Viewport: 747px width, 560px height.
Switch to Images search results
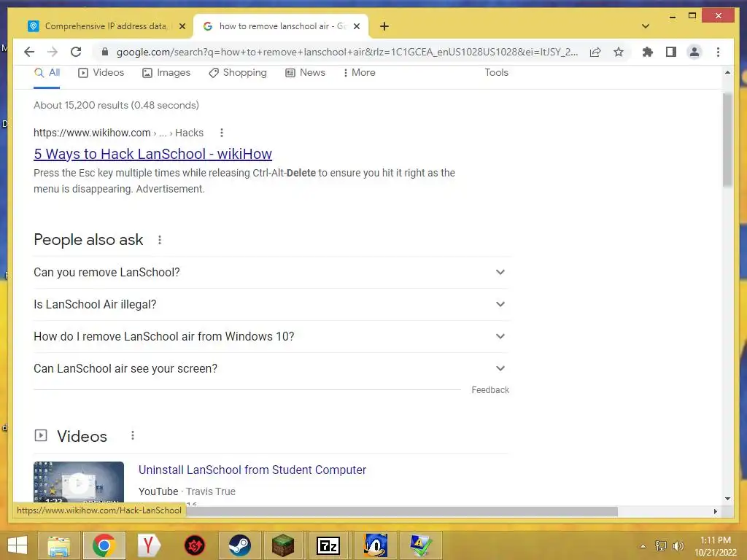[x=166, y=73]
